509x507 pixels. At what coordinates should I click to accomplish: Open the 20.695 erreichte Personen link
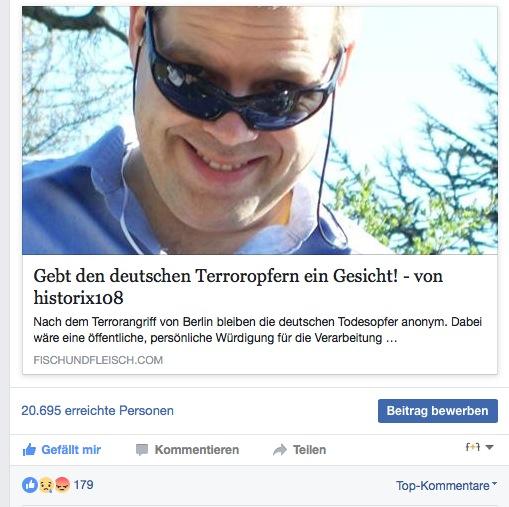[x=97, y=410]
